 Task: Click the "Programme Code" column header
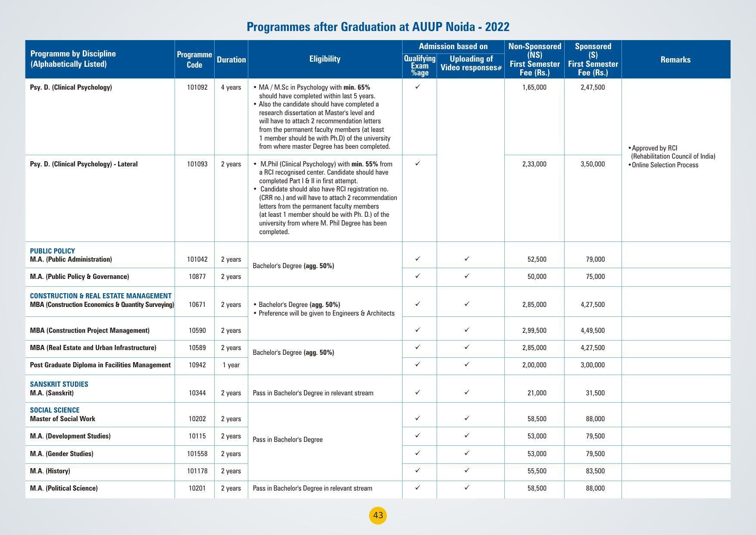194,59
